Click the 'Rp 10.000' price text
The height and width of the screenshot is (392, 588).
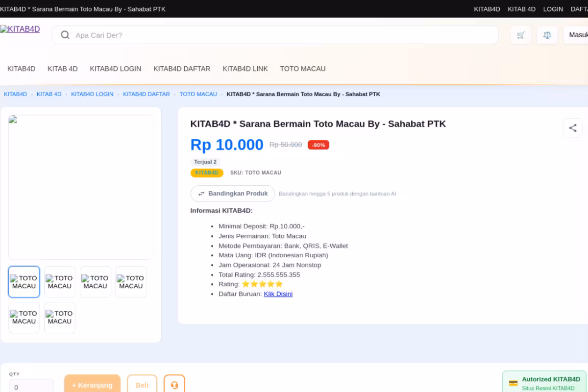[x=227, y=145]
